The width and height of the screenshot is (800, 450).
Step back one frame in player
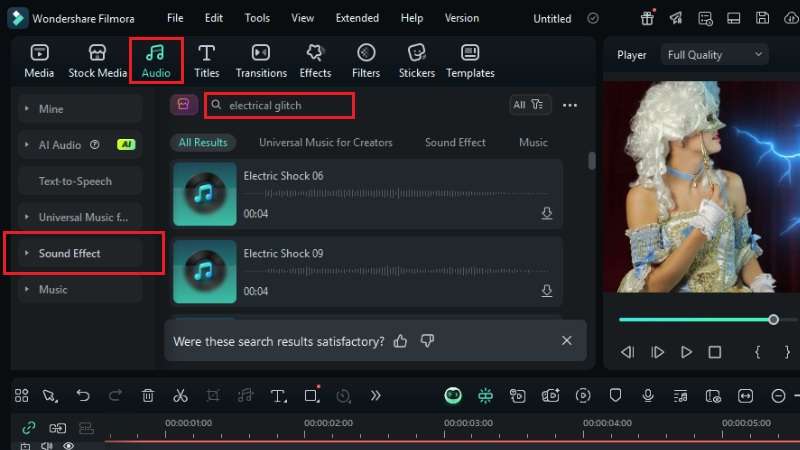[x=628, y=352]
